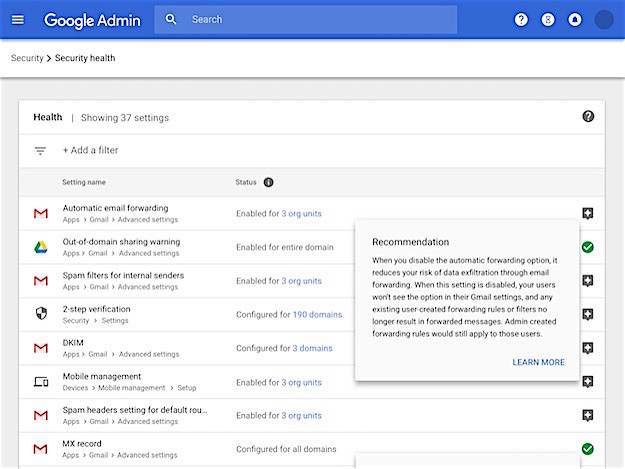Open the user account avatar
The height and width of the screenshot is (469, 625).
point(604,20)
